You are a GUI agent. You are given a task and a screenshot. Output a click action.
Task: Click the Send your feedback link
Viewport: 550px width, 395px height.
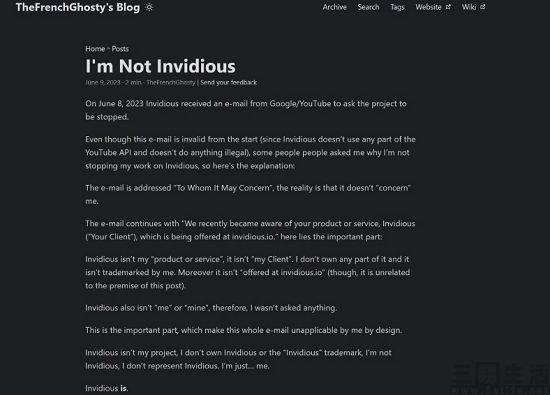pos(228,82)
